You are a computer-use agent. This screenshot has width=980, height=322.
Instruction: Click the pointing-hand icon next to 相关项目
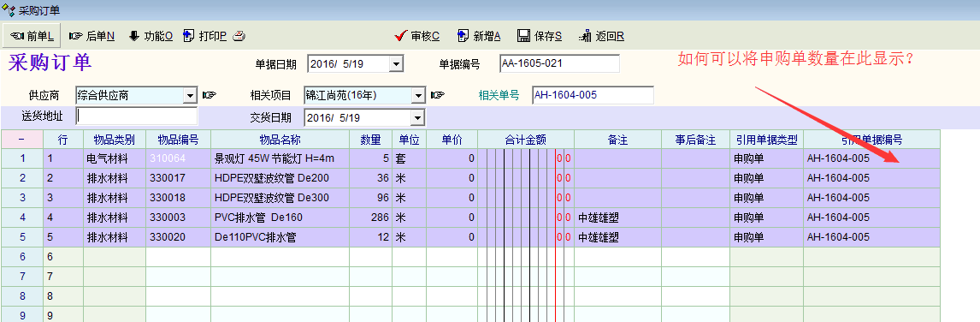pyautogui.click(x=438, y=95)
